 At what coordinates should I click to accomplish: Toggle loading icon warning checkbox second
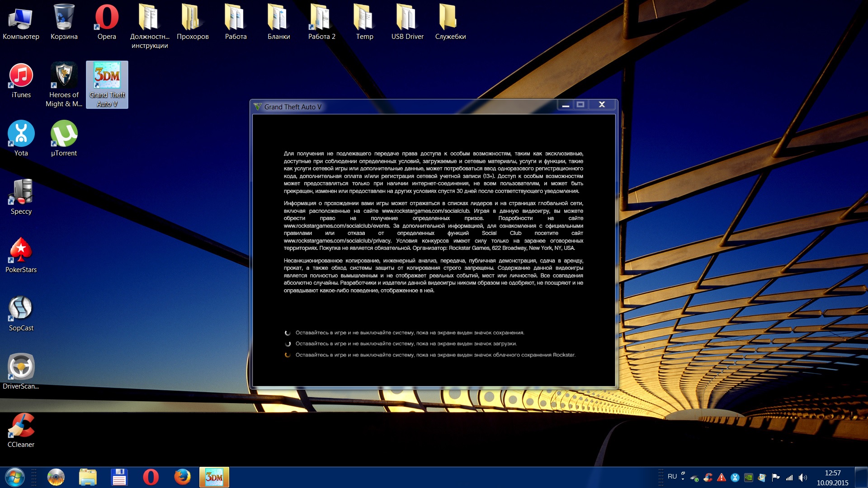tap(288, 343)
